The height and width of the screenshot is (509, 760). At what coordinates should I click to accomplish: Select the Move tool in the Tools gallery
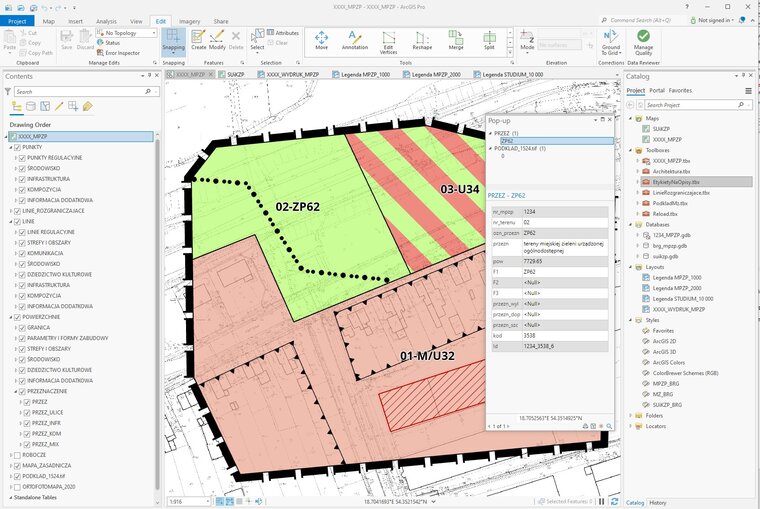point(321,41)
